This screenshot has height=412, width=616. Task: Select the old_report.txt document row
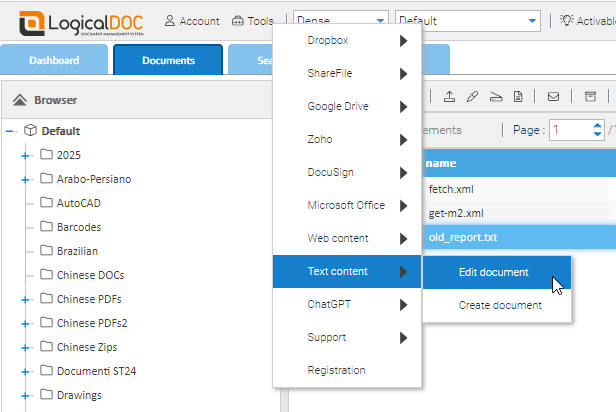pyautogui.click(x=519, y=237)
